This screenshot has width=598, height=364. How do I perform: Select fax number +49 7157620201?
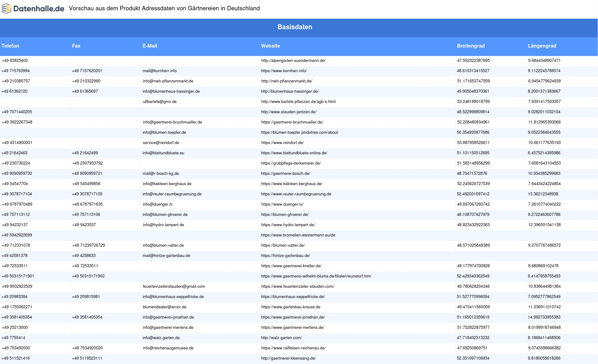(x=87, y=71)
